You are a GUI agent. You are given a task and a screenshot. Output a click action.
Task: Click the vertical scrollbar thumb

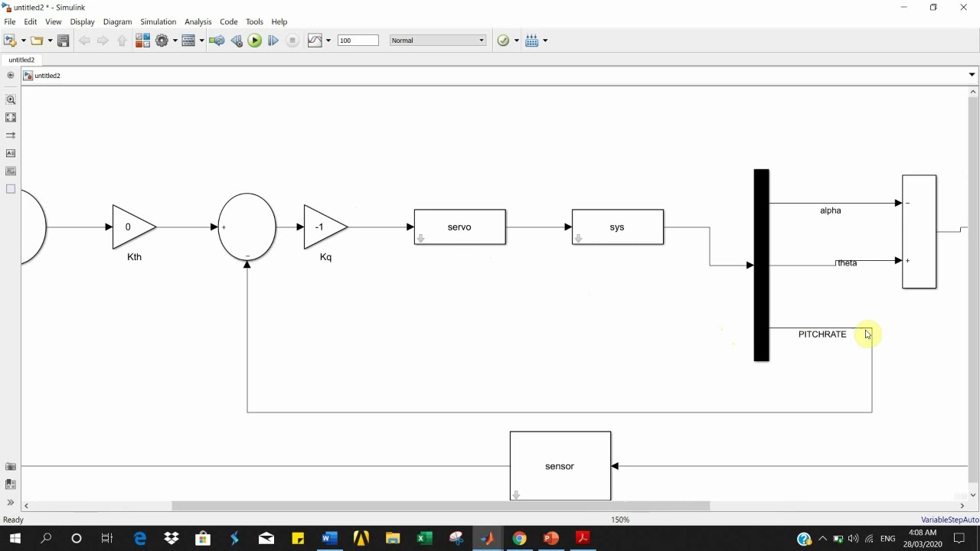(x=973, y=289)
